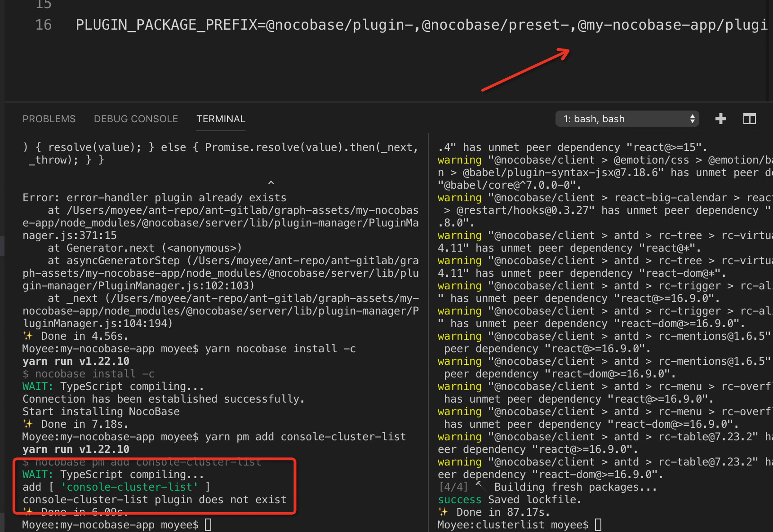
Task: Select the TERMINAL tab
Action: click(x=221, y=119)
